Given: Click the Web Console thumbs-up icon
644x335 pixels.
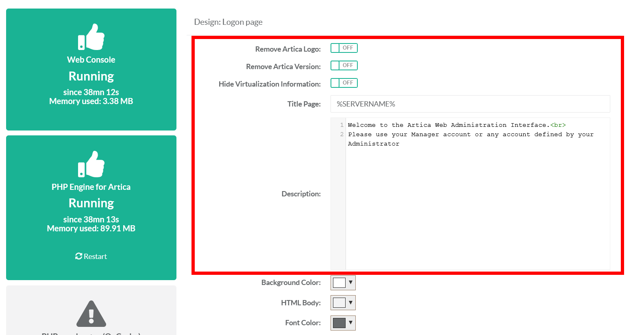Looking at the screenshot, I should click(91, 37).
